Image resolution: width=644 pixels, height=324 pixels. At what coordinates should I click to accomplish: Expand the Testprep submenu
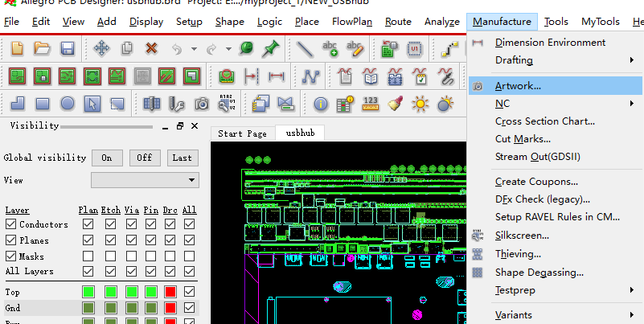(x=555, y=290)
